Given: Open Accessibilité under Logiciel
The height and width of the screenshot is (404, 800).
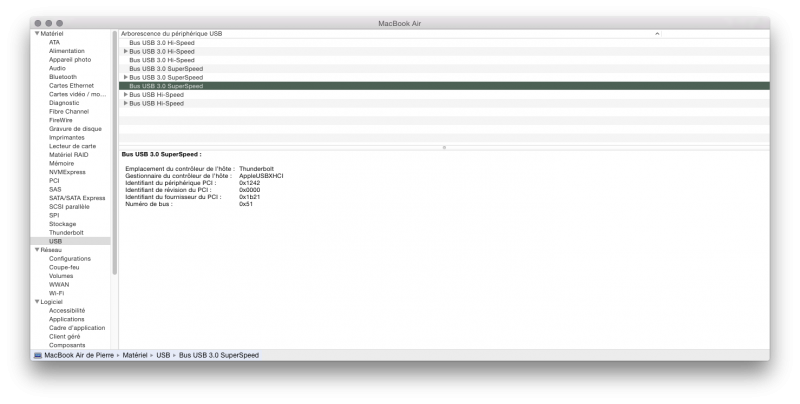Looking at the screenshot, I should [x=67, y=311].
